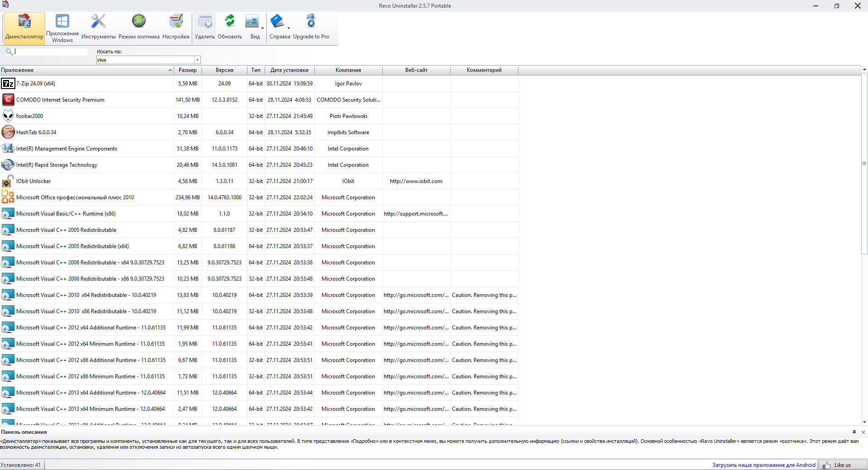
Task: Select Microsoft Visual C++ 2005 Redistributable row text
Action: point(66,230)
